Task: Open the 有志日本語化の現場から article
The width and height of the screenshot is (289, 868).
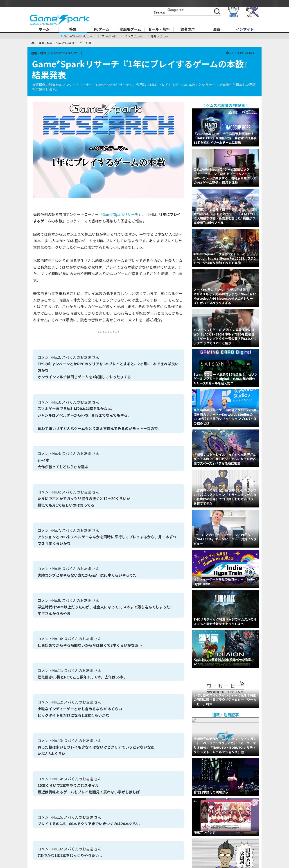Action: [x=225, y=777]
